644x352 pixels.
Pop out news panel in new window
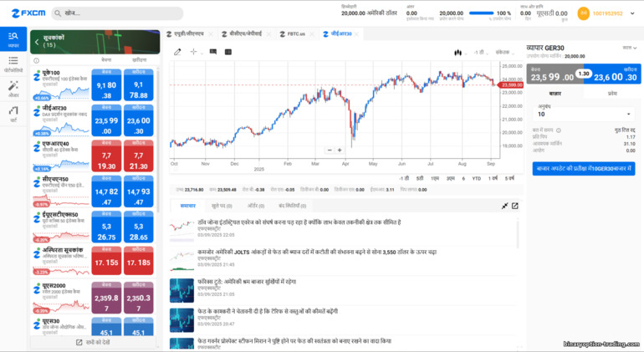tap(515, 206)
